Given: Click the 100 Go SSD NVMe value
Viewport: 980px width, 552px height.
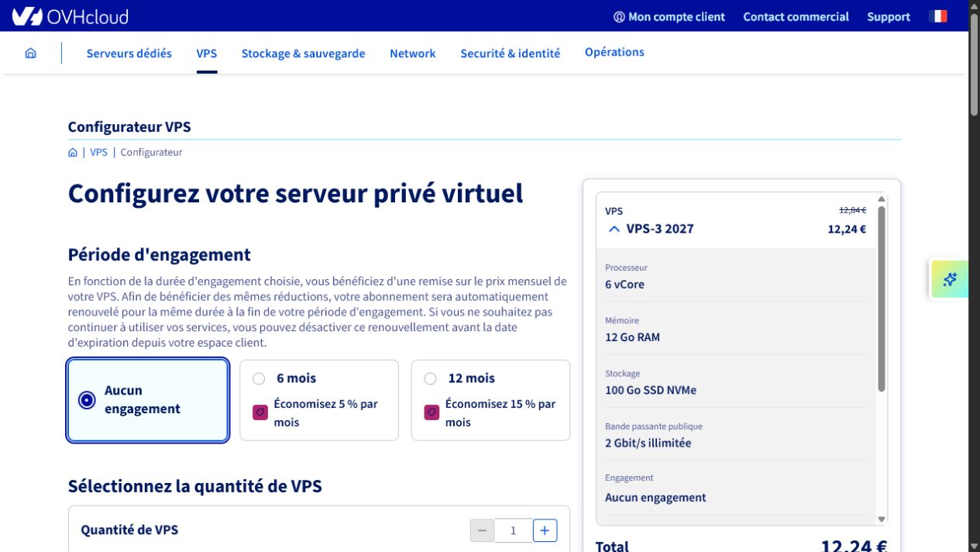Looking at the screenshot, I should (x=651, y=390).
